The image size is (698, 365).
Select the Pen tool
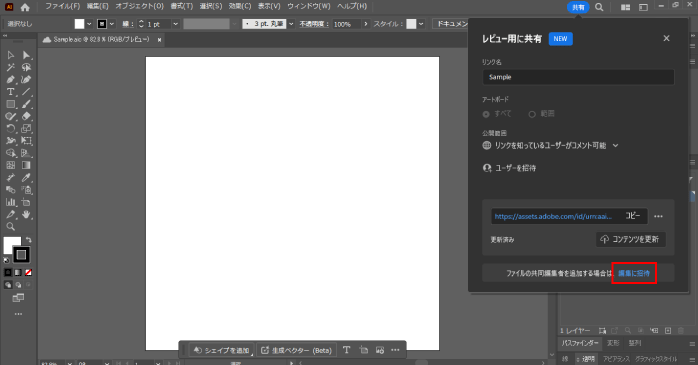point(11,80)
